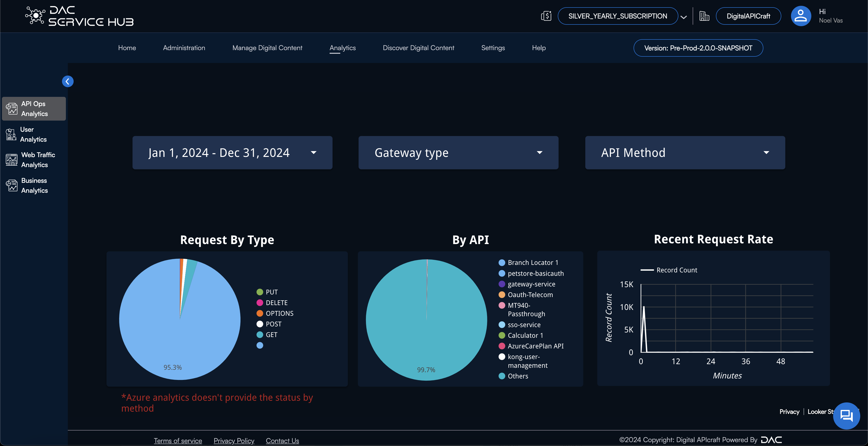Toggle sso-service legend entry
The height and width of the screenshot is (446, 868).
519,325
